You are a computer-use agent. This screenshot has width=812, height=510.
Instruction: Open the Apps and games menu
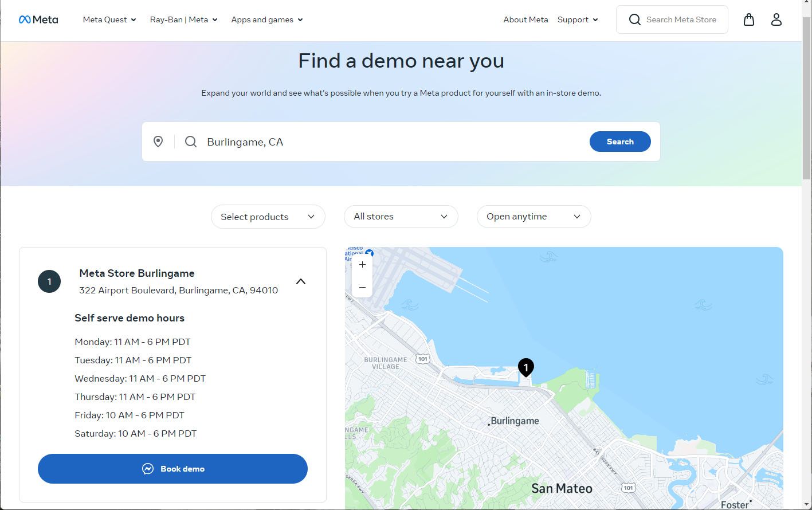[267, 19]
